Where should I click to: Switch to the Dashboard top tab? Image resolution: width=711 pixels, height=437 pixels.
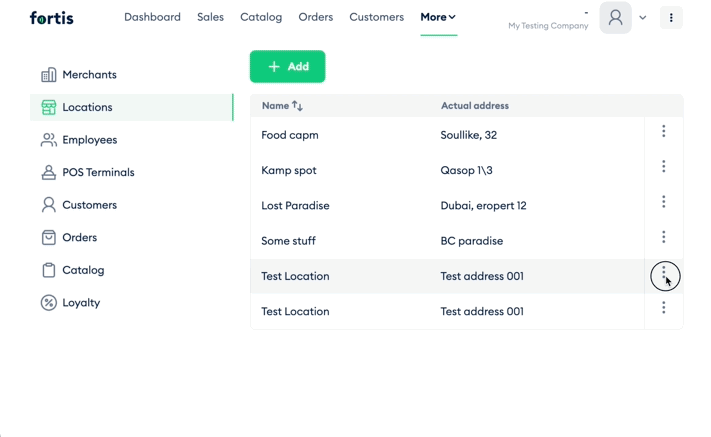coord(152,17)
